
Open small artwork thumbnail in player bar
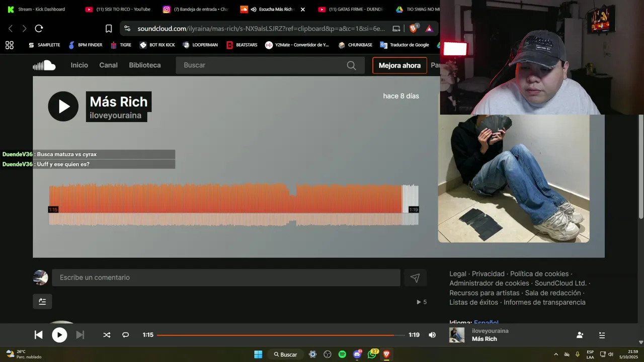coord(457,335)
